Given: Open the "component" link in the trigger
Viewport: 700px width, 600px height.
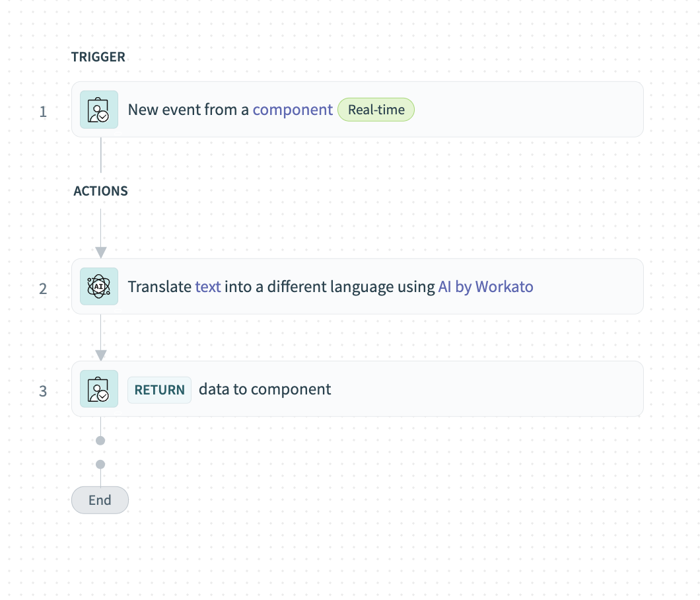Looking at the screenshot, I should coord(293,110).
